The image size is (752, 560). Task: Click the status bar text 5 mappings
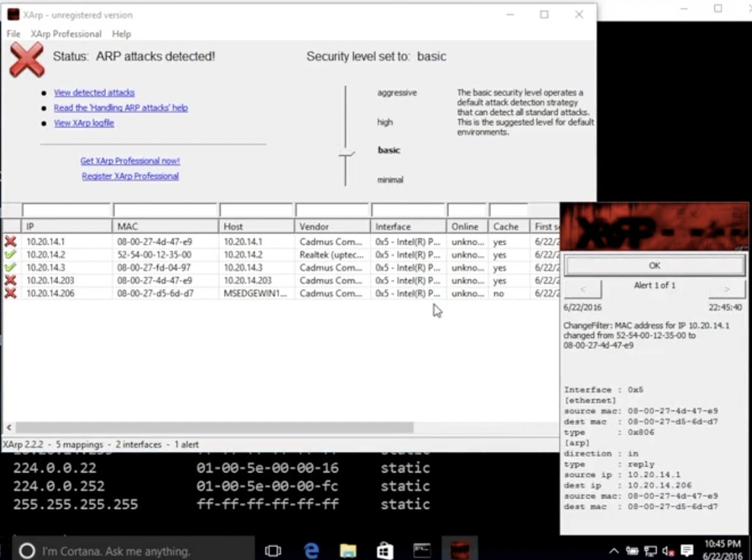point(79,444)
